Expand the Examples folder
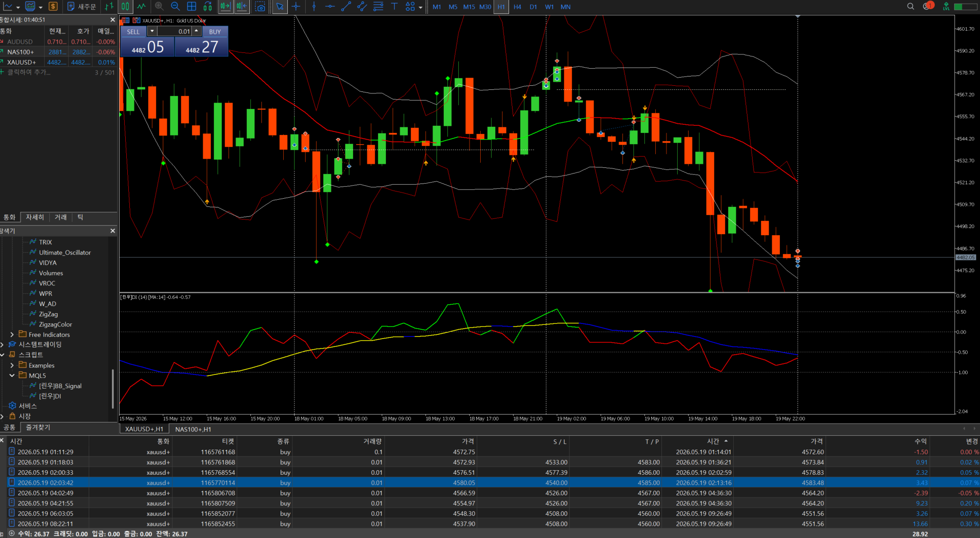The height and width of the screenshot is (538, 980). (12, 365)
